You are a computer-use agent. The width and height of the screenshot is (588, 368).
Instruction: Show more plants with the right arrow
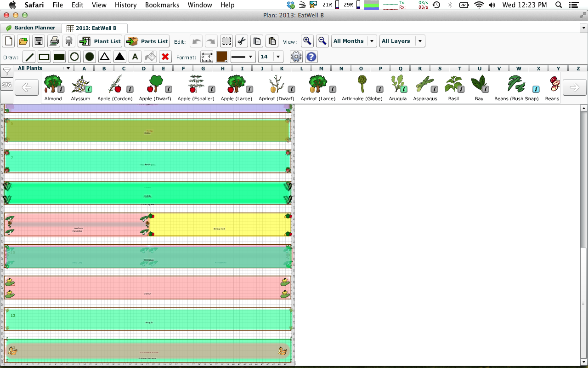click(x=574, y=87)
